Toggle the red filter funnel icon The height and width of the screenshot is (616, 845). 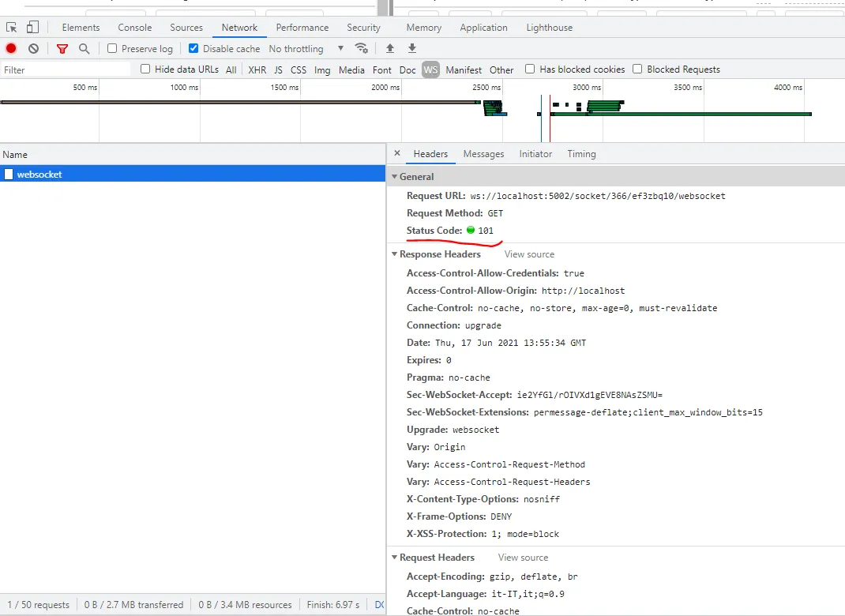[x=62, y=49]
